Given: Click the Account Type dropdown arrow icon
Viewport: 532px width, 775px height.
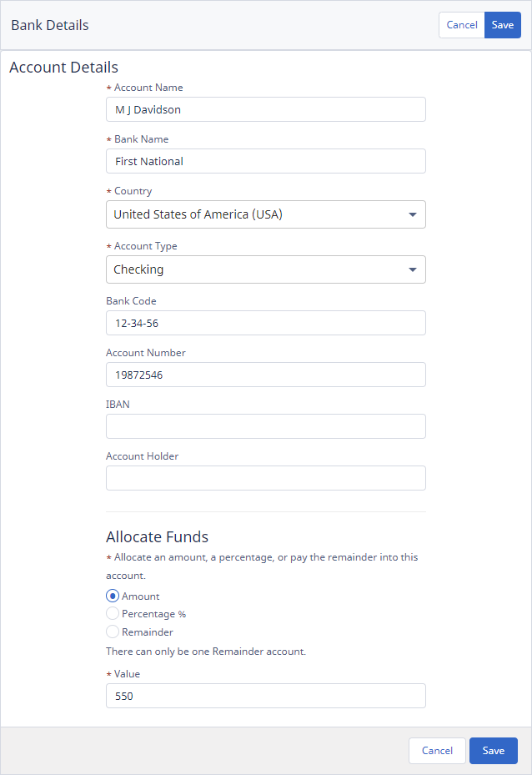Looking at the screenshot, I should coord(412,270).
